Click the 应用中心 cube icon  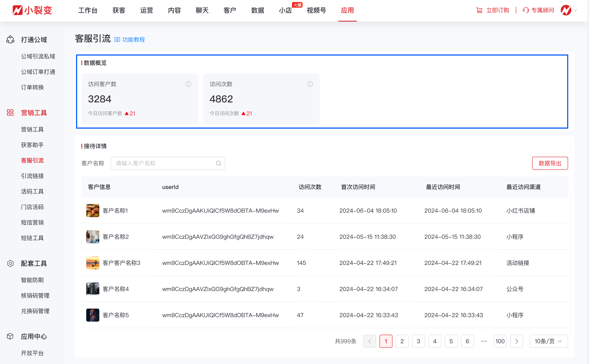click(x=10, y=336)
